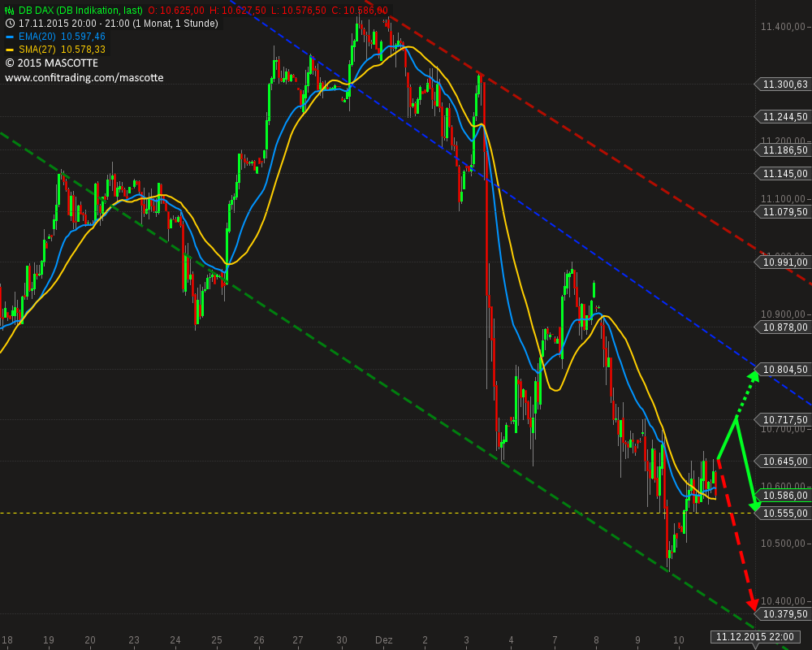This screenshot has width=812, height=650.
Task: Select the DB DAX (DB Indikation, last) title
Action: point(80,11)
